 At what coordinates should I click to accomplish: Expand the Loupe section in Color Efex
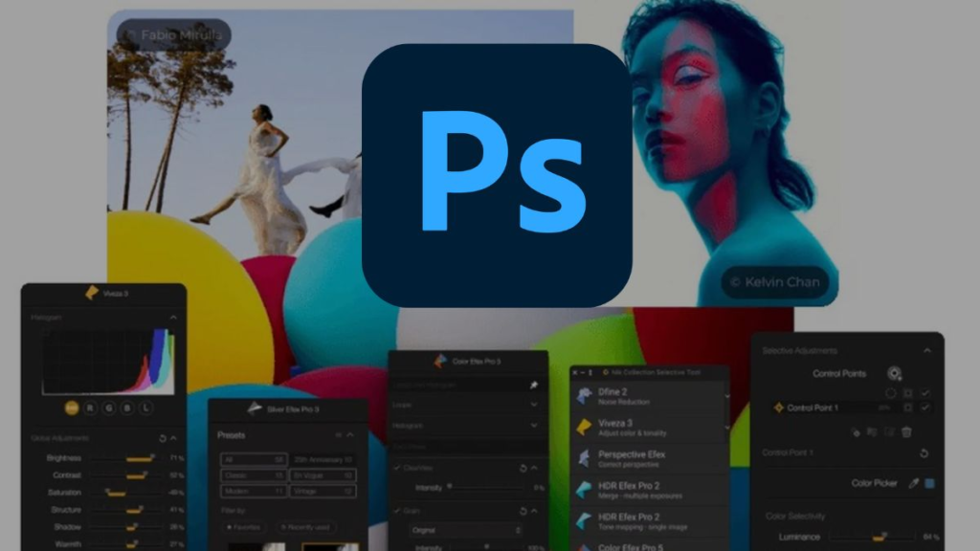533,405
